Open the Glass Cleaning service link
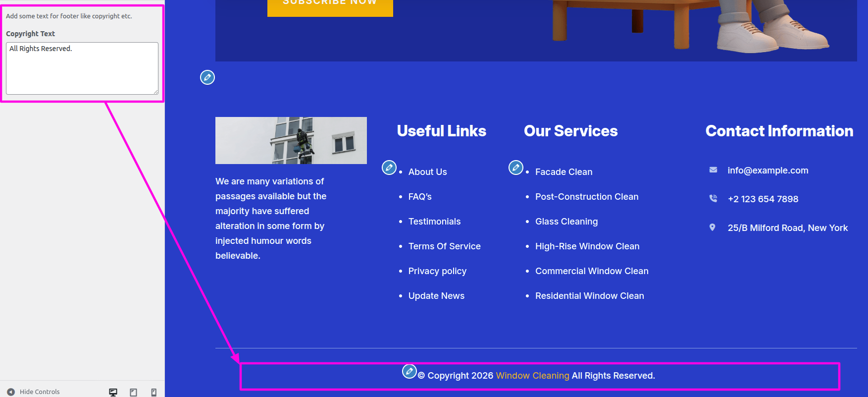Viewport: 868px width, 397px height. 566,222
